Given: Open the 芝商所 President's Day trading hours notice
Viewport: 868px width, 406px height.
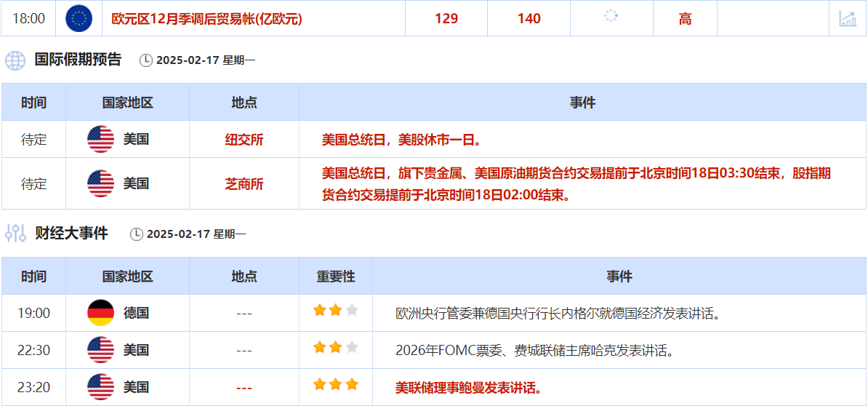Looking at the screenshot, I should point(576,184).
